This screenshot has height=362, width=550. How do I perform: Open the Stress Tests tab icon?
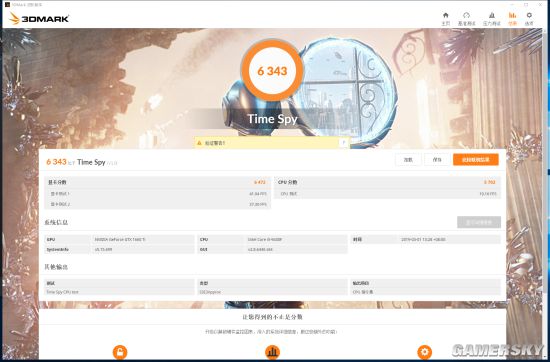[492, 15]
